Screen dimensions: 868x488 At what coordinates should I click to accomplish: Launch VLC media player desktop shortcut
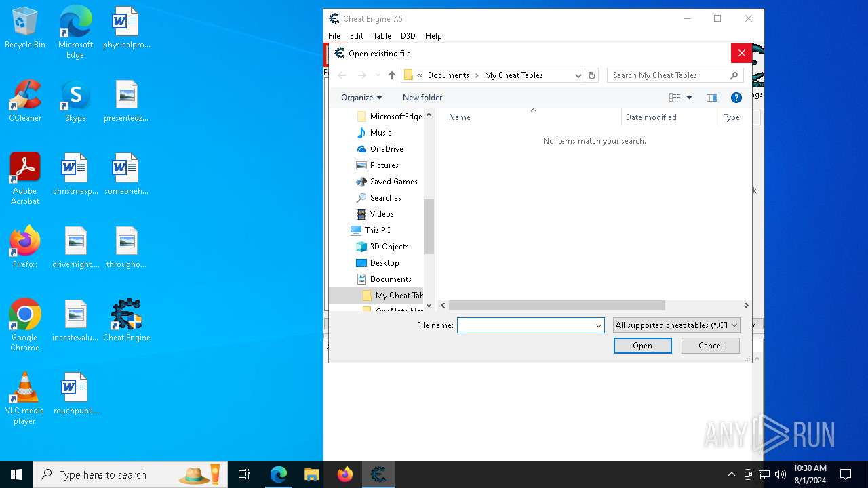[25, 398]
